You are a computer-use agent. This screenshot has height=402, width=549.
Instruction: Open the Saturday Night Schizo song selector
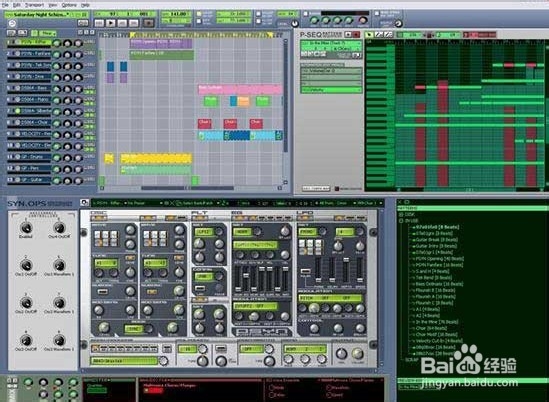[46, 14]
